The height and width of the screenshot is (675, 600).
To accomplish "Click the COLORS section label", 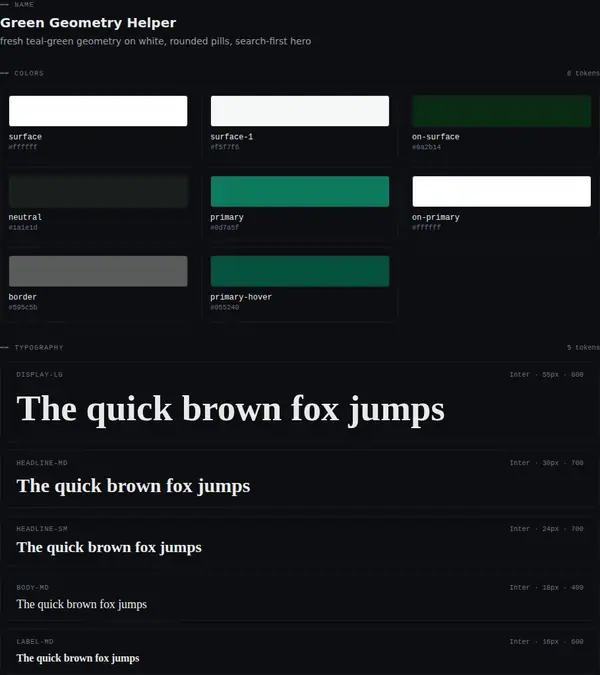I will point(29,73).
